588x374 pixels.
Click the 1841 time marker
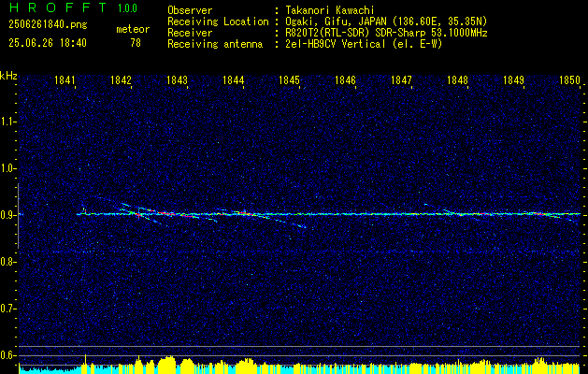(x=65, y=80)
